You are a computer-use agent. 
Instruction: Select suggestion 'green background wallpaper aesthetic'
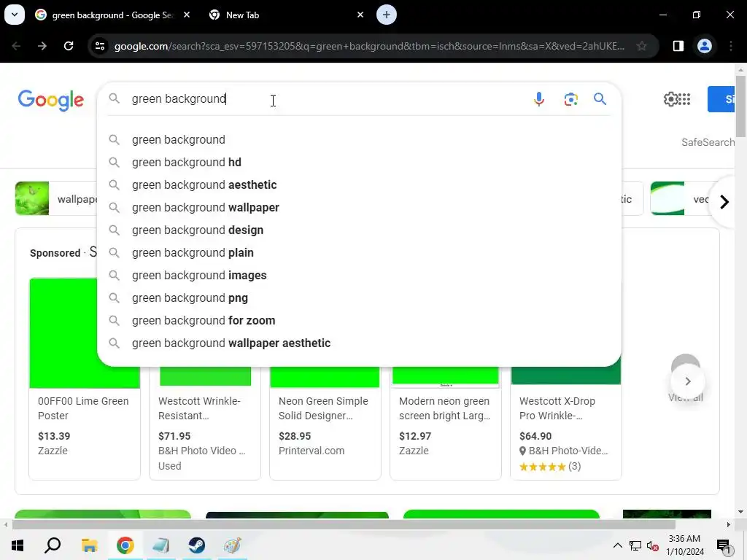(359, 343)
